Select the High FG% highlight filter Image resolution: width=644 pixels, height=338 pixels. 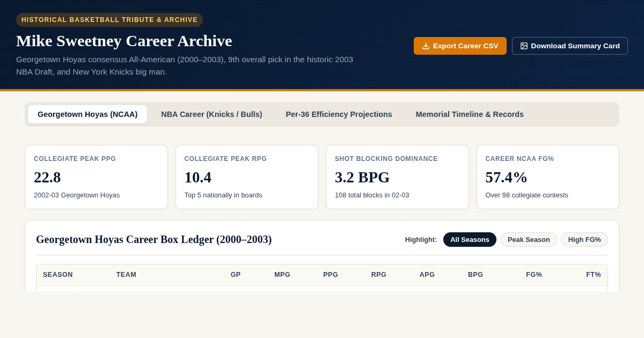[x=584, y=240]
